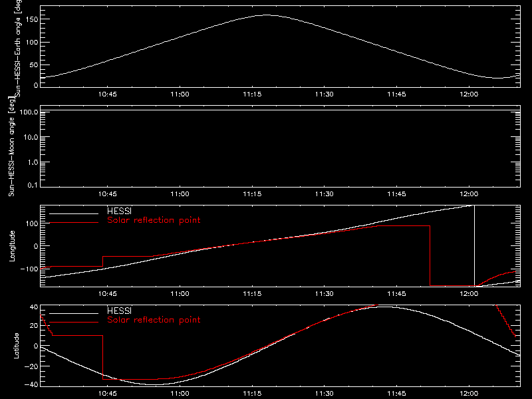
Task: Click 100.0 tick on Moon angle axis
Action: pos(29,112)
